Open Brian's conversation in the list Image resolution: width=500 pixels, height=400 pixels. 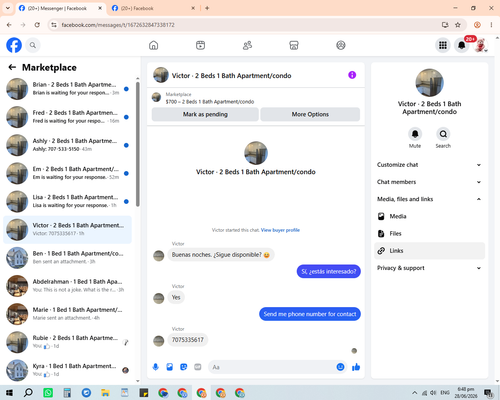[x=67, y=89]
